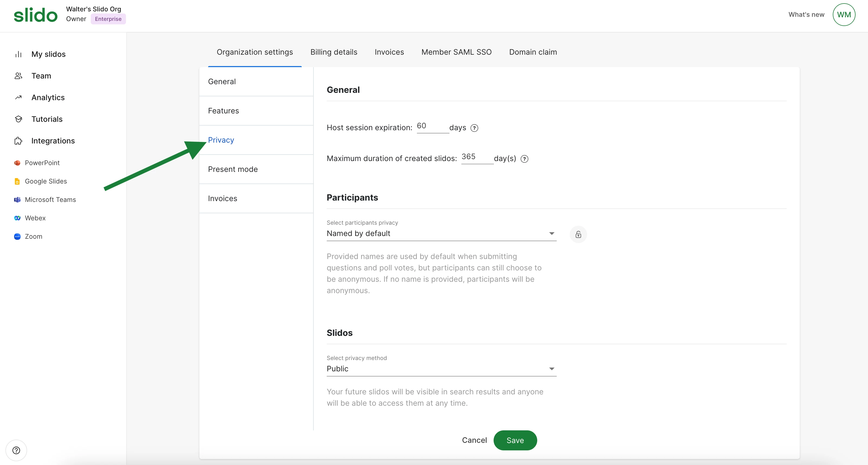Expand the Named by default dropdown
Viewport: 868px width, 465px height.
point(441,233)
